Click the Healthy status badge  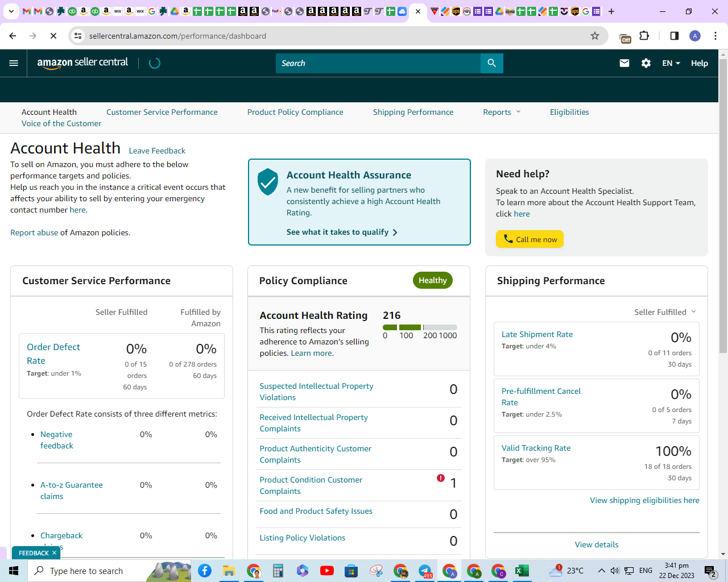click(x=433, y=280)
